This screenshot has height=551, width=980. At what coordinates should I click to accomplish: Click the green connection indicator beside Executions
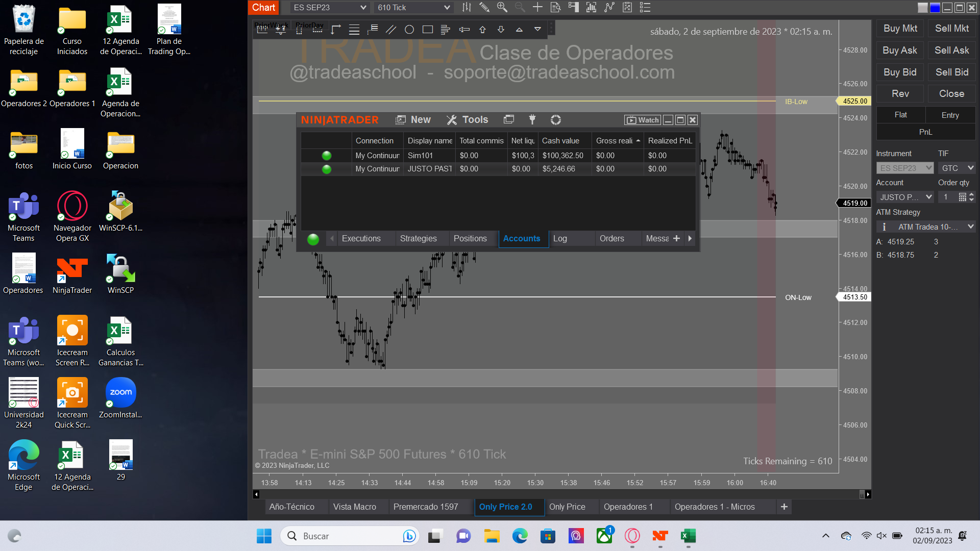click(313, 239)
